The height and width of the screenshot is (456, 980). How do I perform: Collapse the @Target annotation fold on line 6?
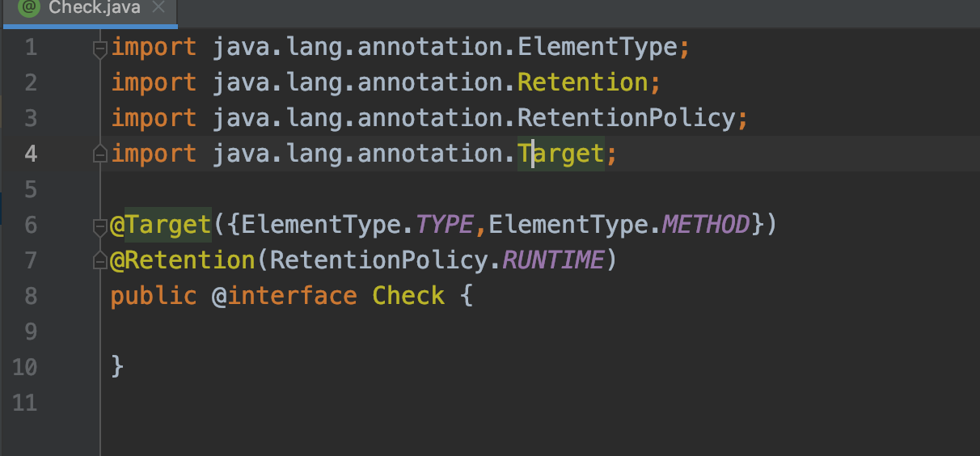tap(100, 225)
